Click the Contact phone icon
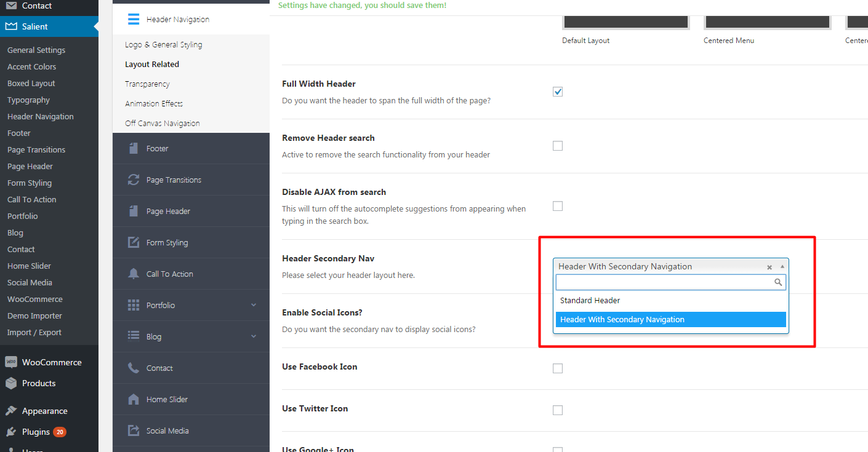868x452 pixels. (x=133, y=368)
